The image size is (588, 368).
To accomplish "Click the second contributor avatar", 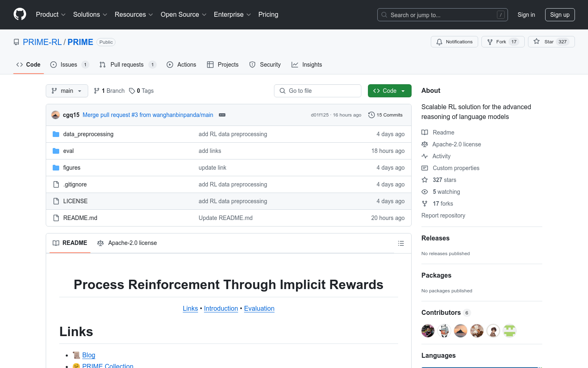I will coord(444,331).
